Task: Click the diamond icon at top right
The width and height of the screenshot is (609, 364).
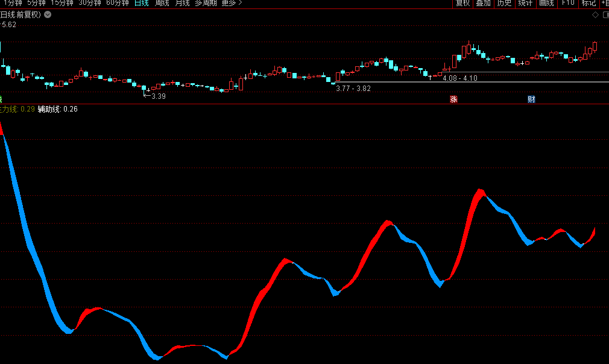Action: (596, 14)
